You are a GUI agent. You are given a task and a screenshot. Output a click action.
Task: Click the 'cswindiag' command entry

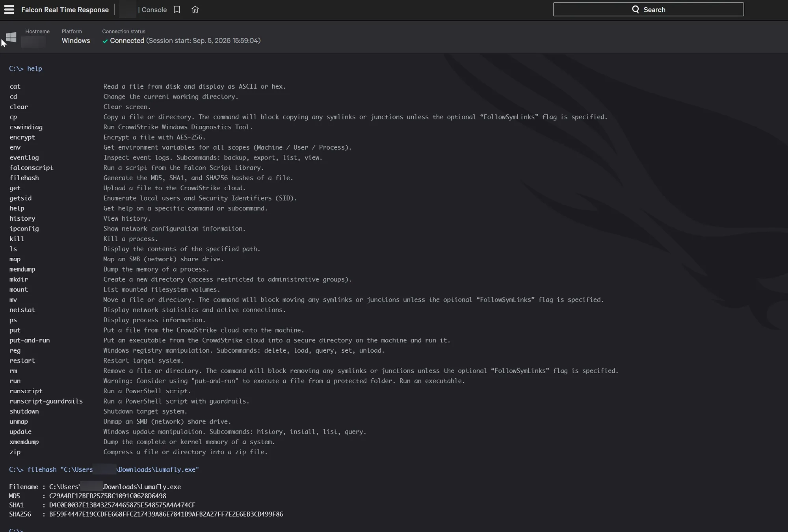(x=26, y=127)
